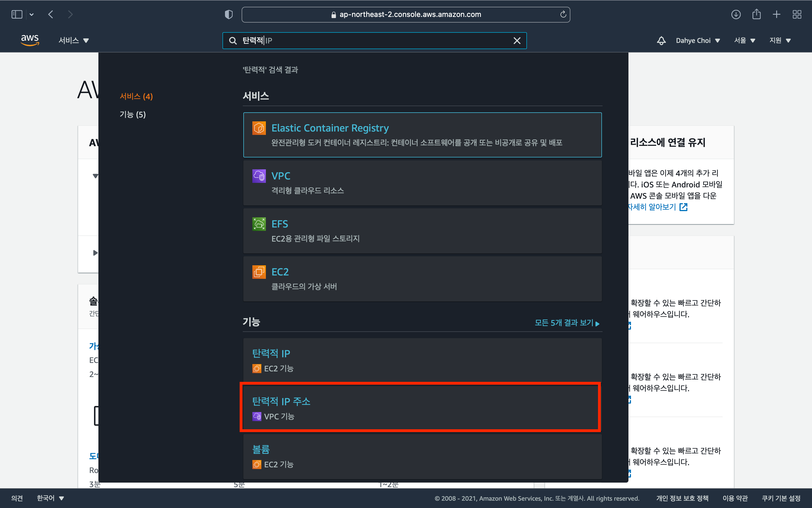Viewport: 812px width, 508px height.
Task: Open Elastic Container Registry service result
Action: pyautogui.click(x=422, y=135)
